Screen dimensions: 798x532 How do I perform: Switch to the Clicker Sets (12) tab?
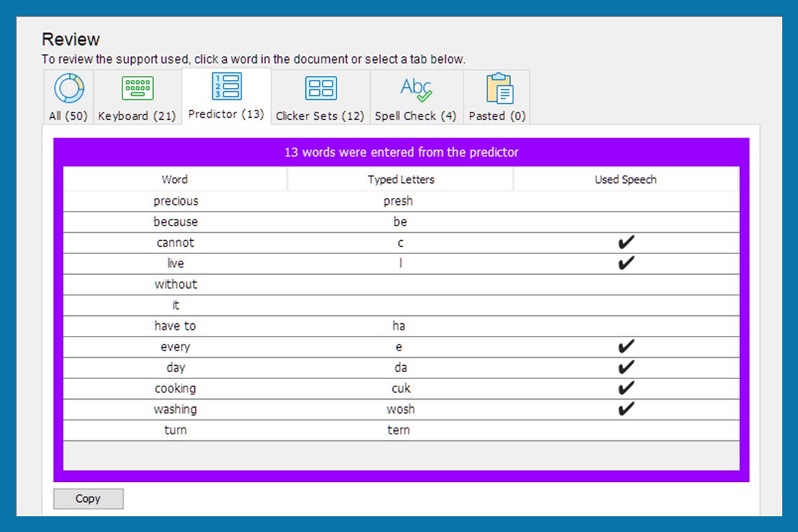320,116
